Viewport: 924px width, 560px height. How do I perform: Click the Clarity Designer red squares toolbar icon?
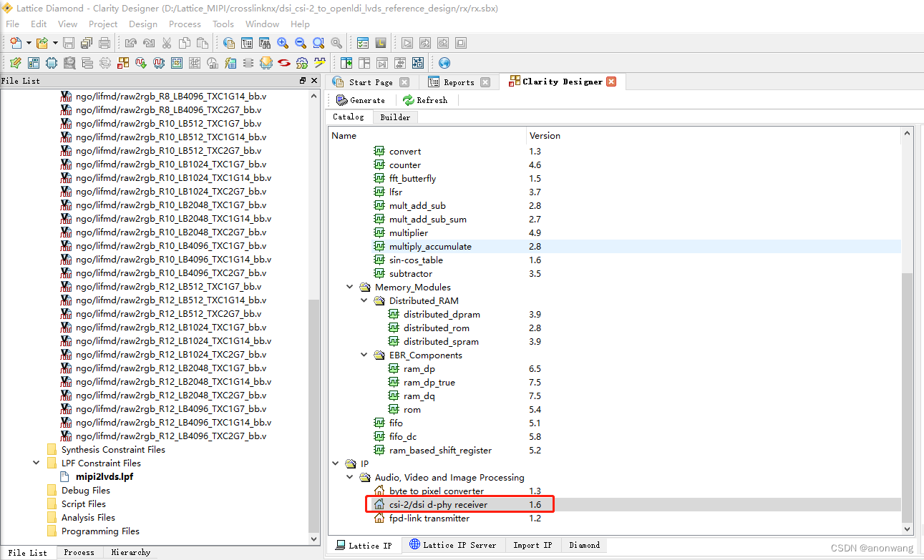point(123,63)
